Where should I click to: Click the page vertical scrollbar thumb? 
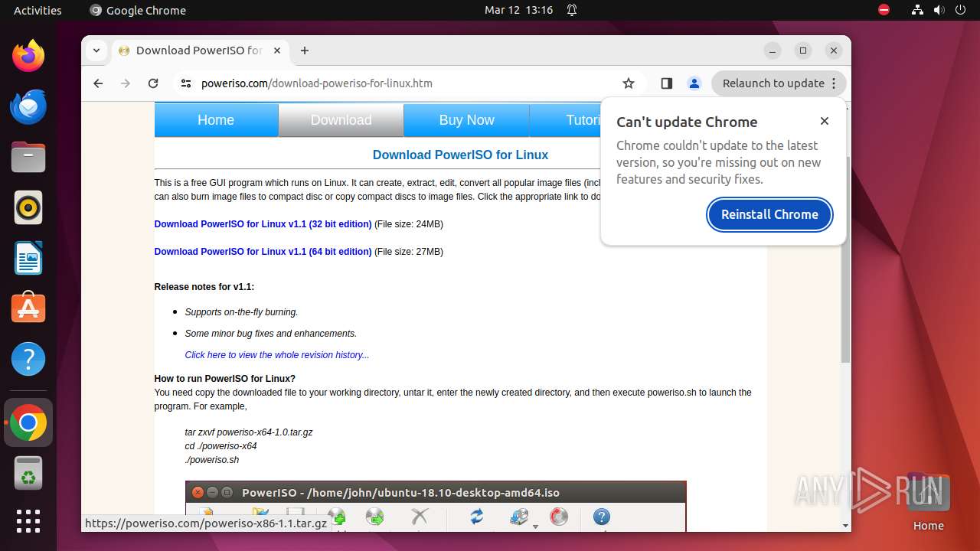[x=845, y=260]
